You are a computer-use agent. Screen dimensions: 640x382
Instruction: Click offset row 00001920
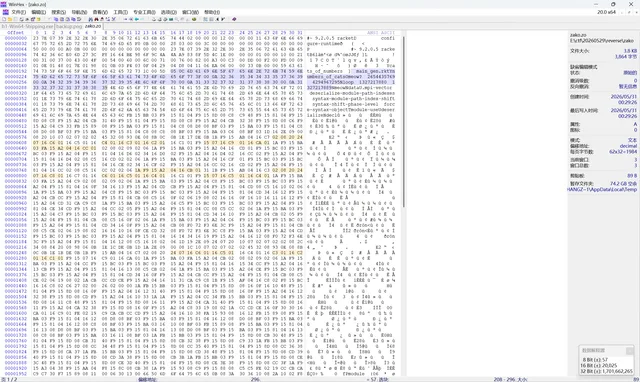[16, 368]
